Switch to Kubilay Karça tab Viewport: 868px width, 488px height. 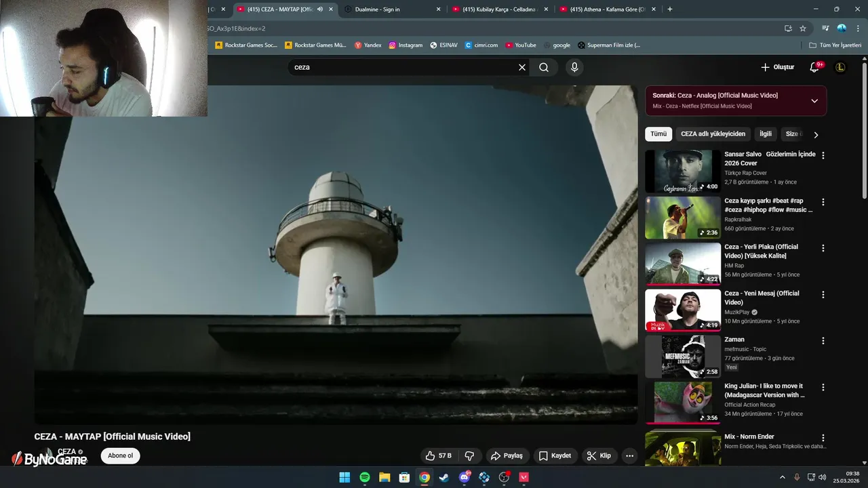pyautogui.click(x=500, y=9)
